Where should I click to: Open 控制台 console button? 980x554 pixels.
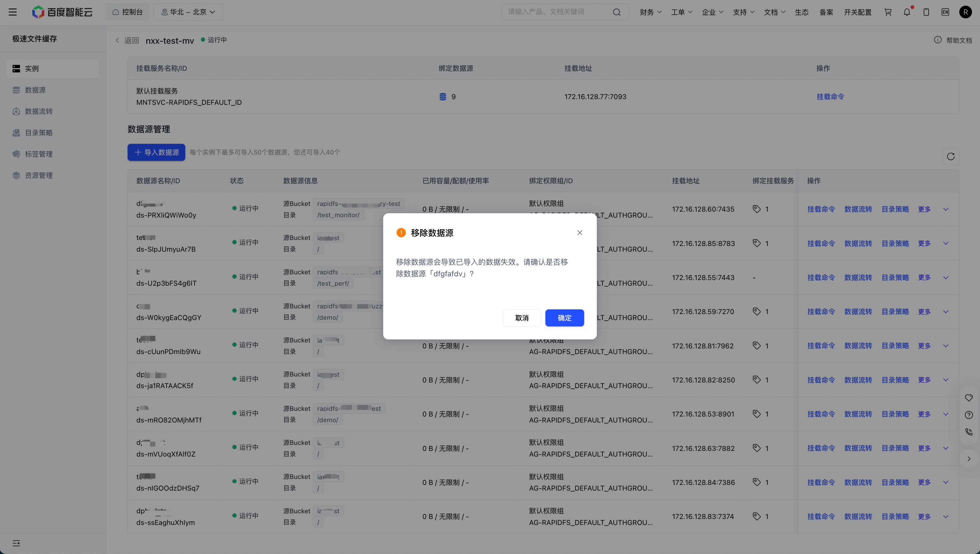point(128,12)
